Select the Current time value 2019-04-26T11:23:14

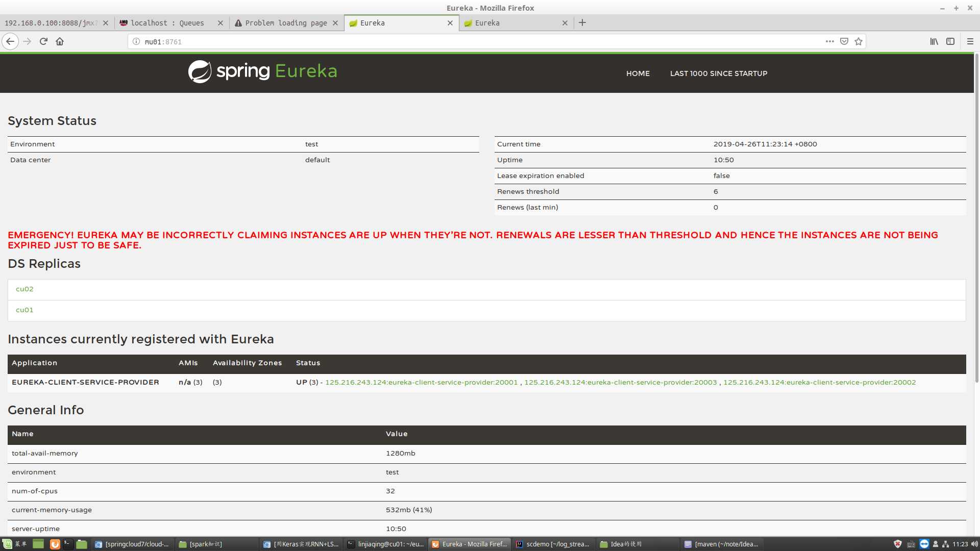pos(765,144)
